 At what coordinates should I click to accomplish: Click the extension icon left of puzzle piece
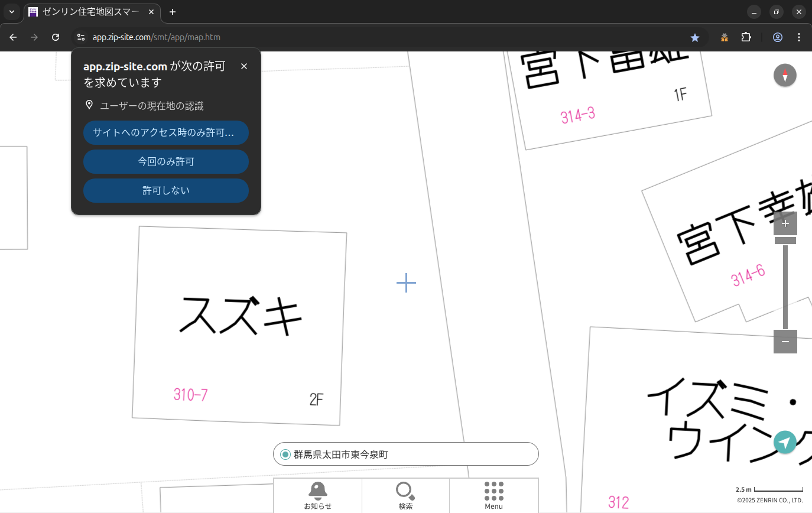725,37
